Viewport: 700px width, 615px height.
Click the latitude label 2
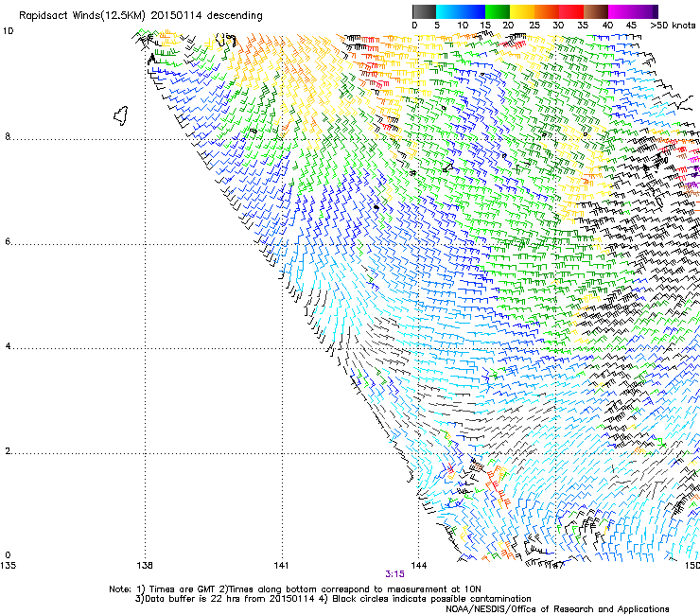point(8,451)
